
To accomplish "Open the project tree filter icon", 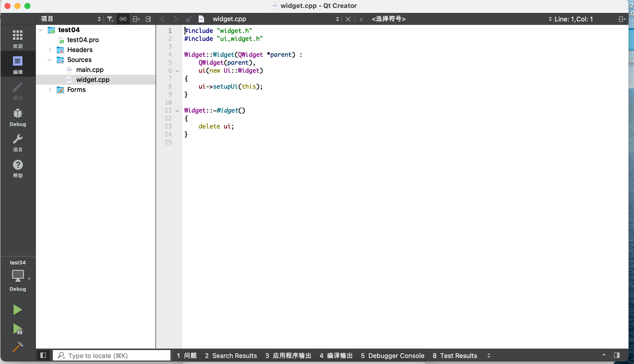I will pyautogui.click(x=110, y=19).
